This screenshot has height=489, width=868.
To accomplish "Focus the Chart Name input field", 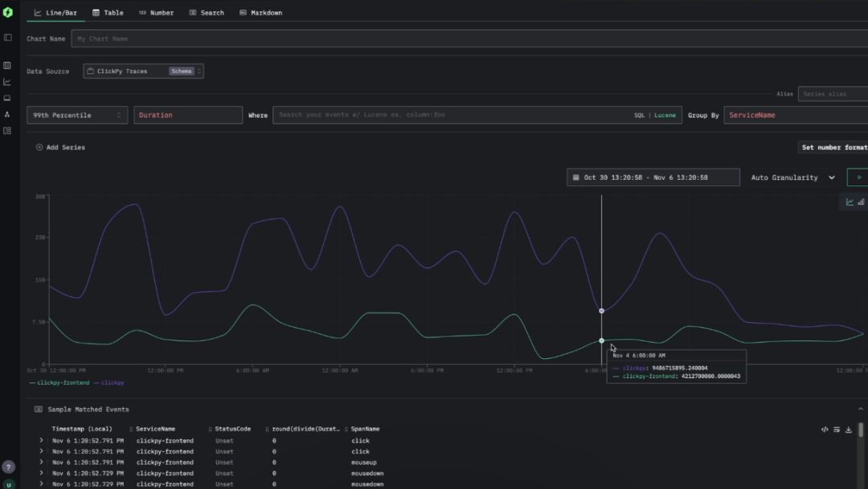I will (x=469, y=39).
